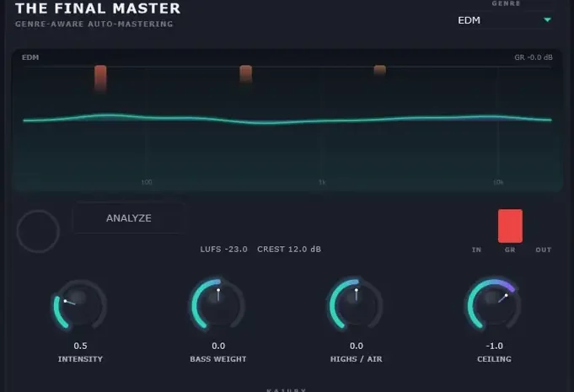This screenshot has height=392, width=574.
Task: Click the teal Genre dropdown arrow
Action: pos(547,19)
